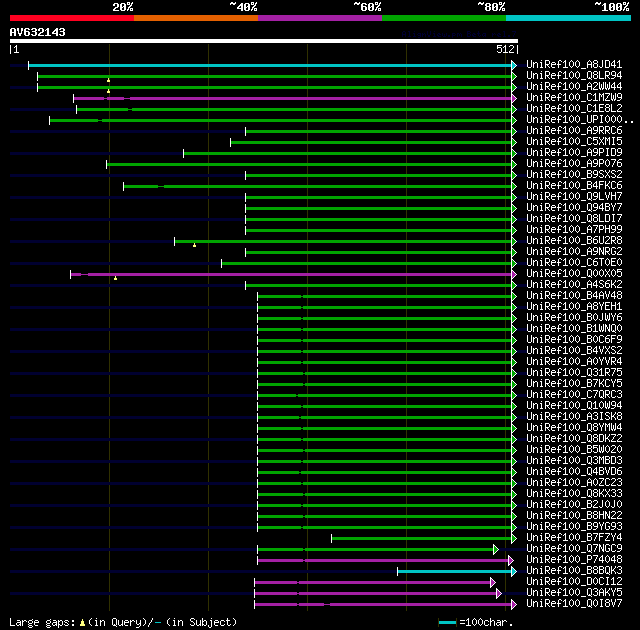Click the red 20% segment of the legend
Screen dimensions: 640x630
[x=72, y=18]
